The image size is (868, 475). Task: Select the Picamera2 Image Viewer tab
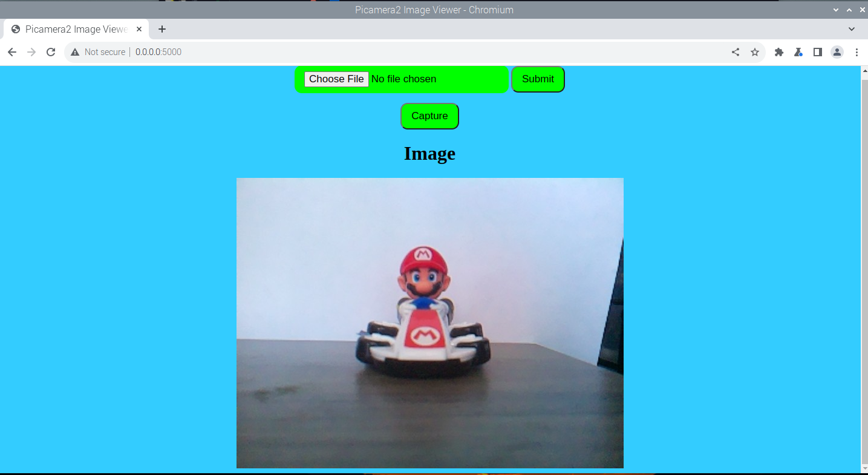click(x=73, y=28)
